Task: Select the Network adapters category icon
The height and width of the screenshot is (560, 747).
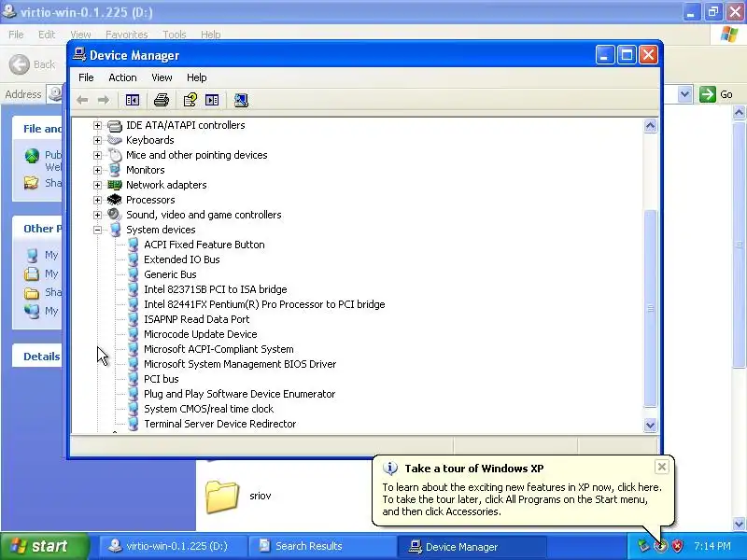Action: coord(115,185)
